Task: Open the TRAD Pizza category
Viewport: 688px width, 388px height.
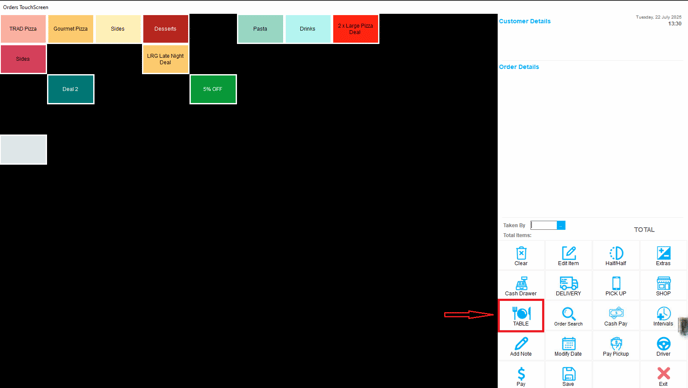Action: (x=23, y=29)
